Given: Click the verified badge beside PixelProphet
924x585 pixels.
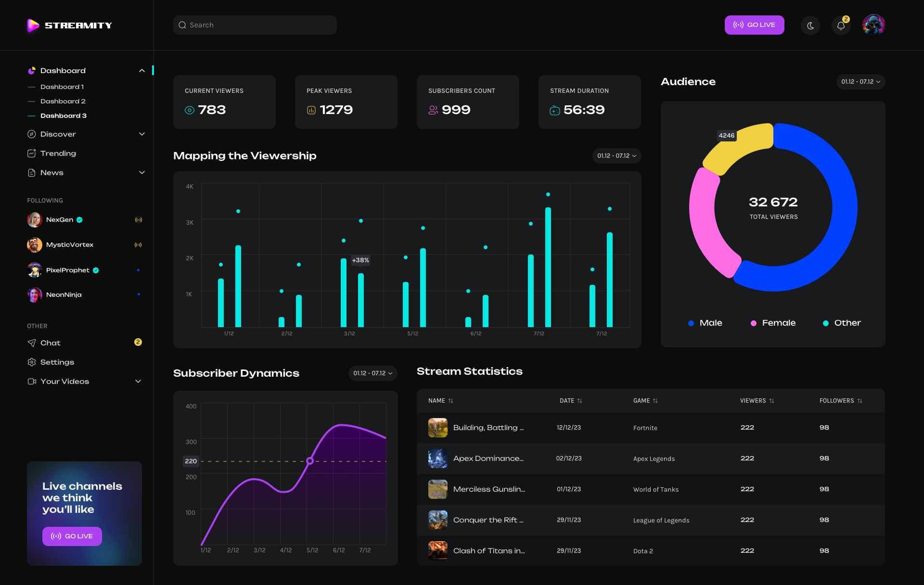Looking at the screenshot, I should (96, 270).
